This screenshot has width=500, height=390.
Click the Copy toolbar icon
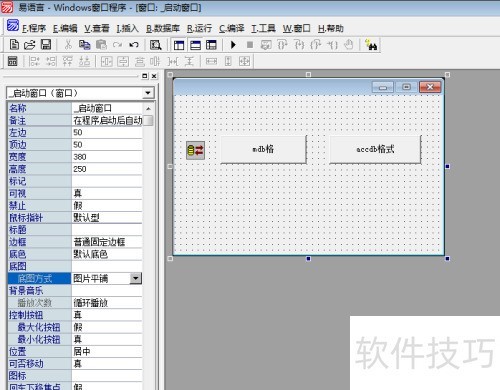pyautogui.click(x=85, y=45)
